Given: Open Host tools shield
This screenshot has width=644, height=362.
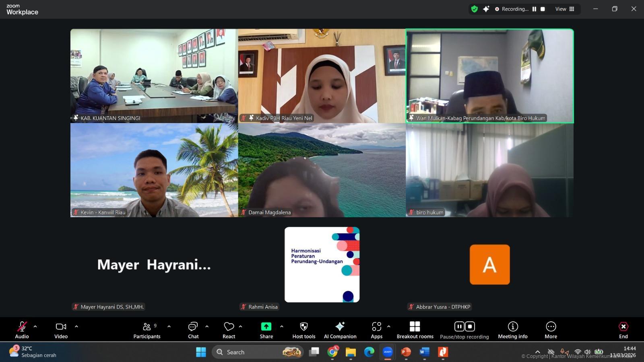Looking at the screenshot, I should [304, 329].
